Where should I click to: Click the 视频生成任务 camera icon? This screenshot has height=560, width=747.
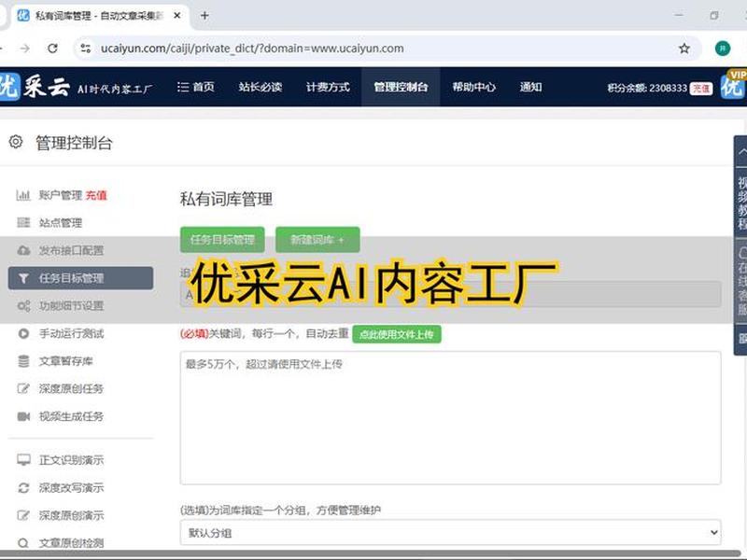[23, 416]
